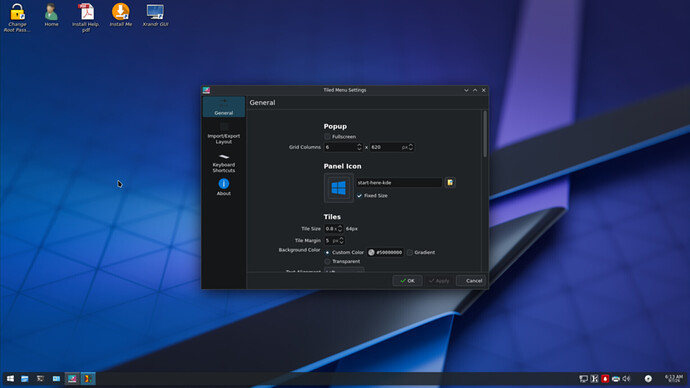Enable the Fullscreen checkbox
This screenshot has height=388, width=690.
[x=327, y=137]
